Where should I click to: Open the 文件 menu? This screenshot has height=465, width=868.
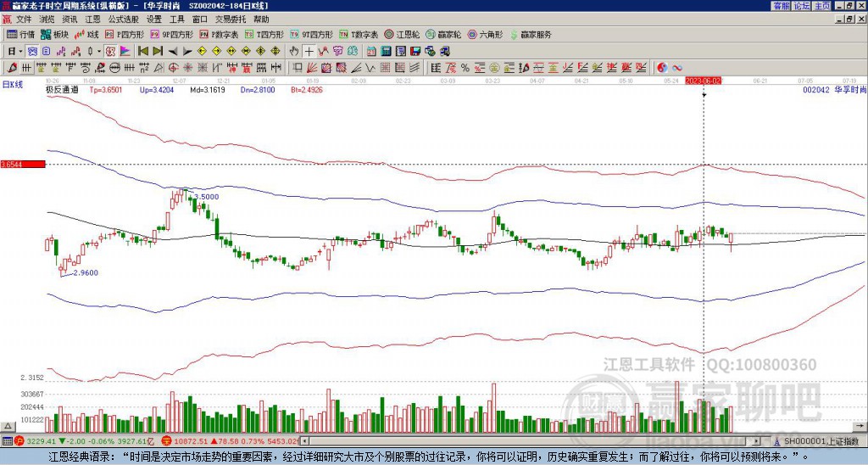click(24, 20)
